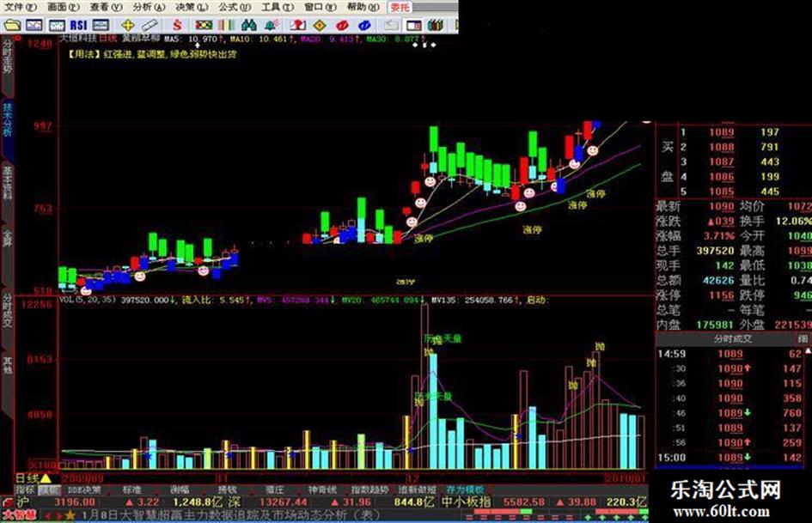Open the 窗口 menu
812x523 pixels.
point(320,7)
